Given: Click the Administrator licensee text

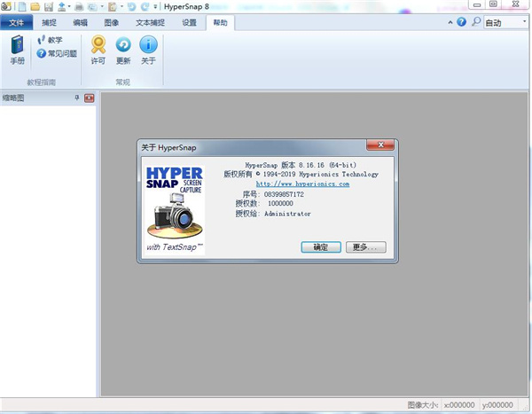Looking at the screenshot, I should [287, 214].
